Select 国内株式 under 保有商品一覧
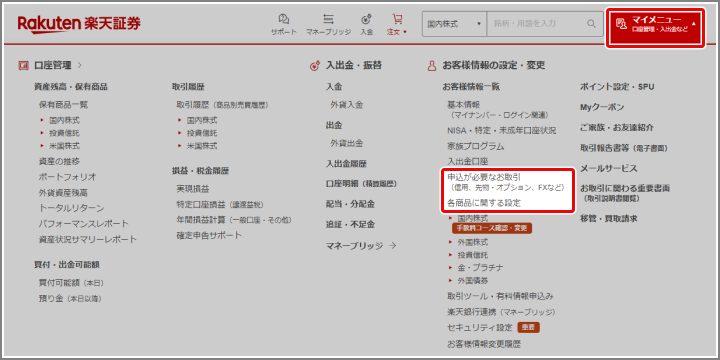The width and height of the screenshot is (720, 360). (x=64, y=120)
